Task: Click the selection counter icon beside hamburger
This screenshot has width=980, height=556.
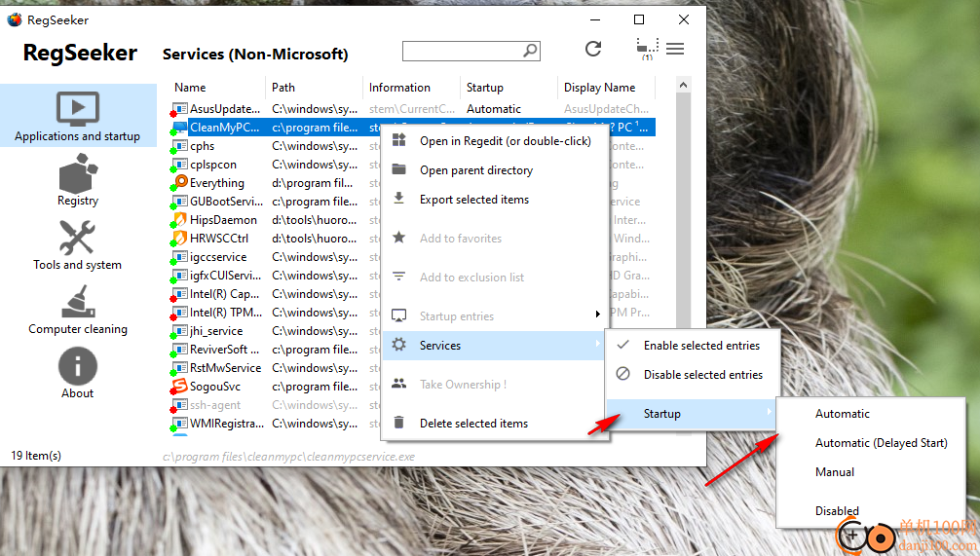Action: [647, 49]
